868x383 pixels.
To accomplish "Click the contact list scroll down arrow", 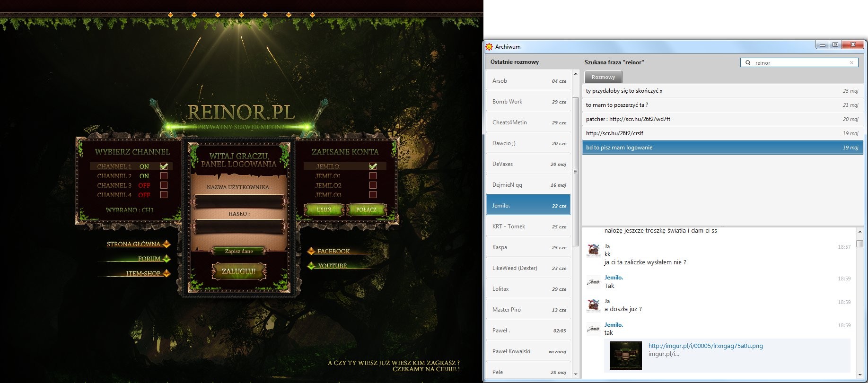I will point(576,374).
